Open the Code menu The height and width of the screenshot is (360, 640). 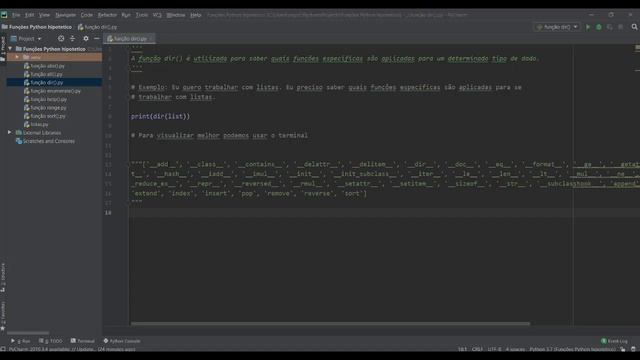[87, 15]
